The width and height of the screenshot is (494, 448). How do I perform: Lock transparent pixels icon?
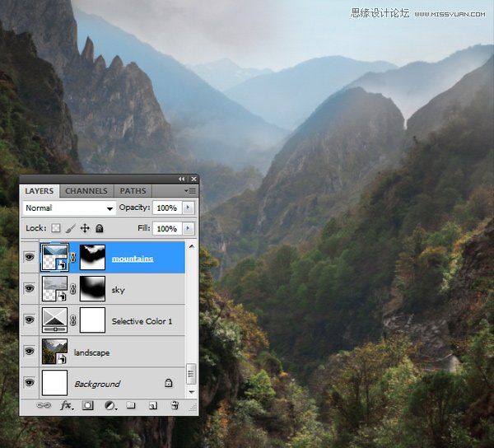[x=56, y=228]
